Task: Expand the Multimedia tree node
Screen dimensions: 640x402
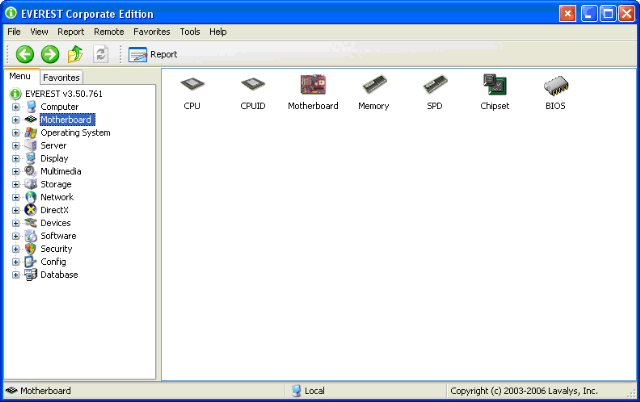Action: pyautogui.click(x=16, y=171)
